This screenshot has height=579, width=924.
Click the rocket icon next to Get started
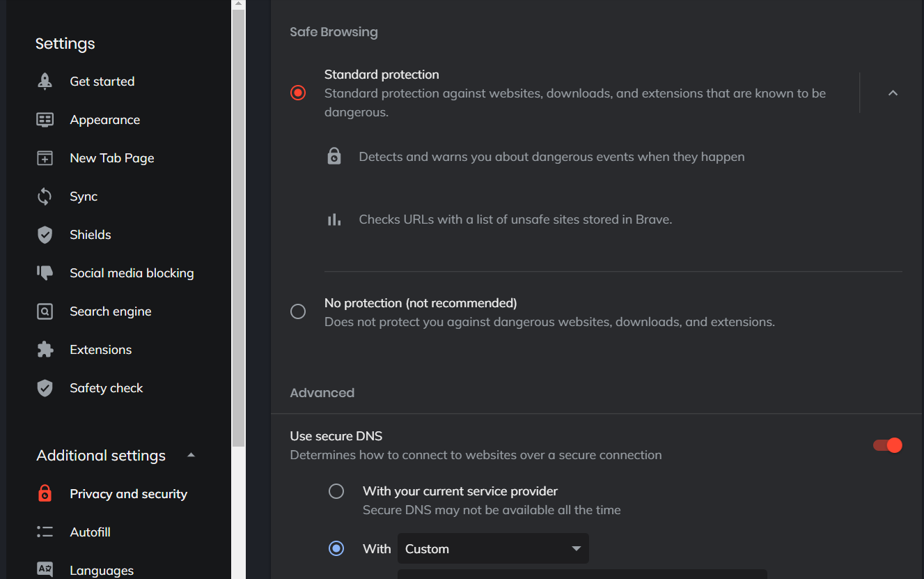click(x=45, y=82)
